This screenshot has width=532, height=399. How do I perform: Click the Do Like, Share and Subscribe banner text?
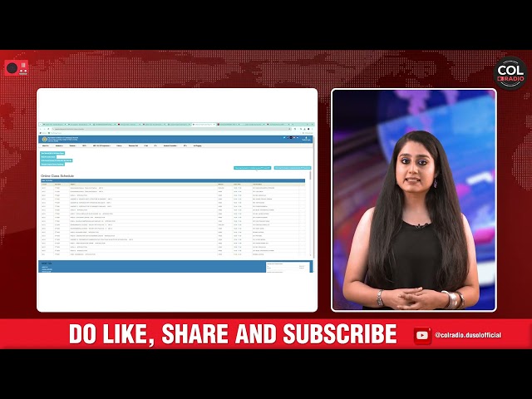[232, 334]
